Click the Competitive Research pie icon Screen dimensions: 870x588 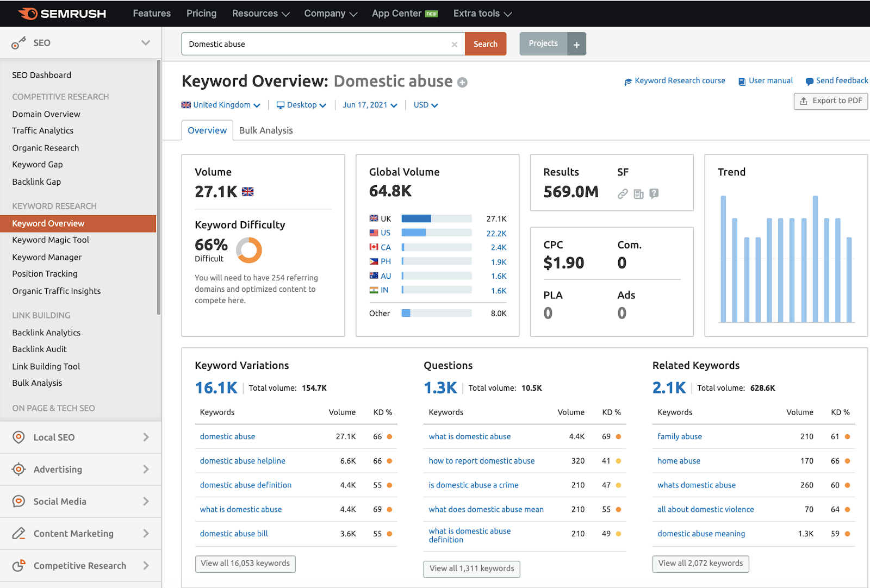tap(18, 566)
